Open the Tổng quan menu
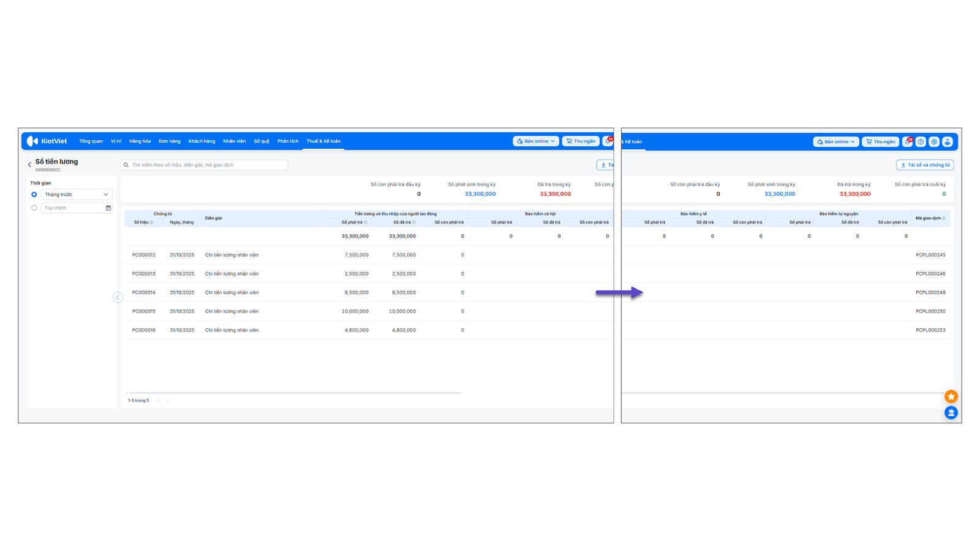Viewport: 980px width, 551px height. coord(91,141)
